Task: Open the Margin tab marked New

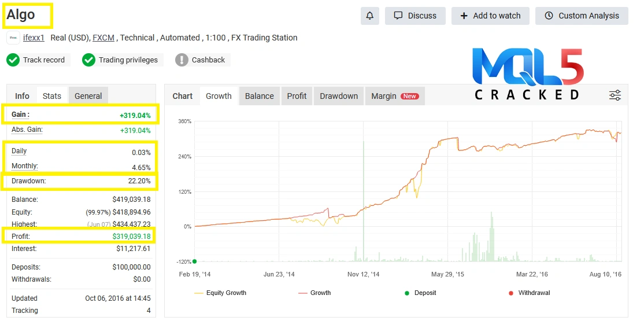Action: click(x=394, y=96)
